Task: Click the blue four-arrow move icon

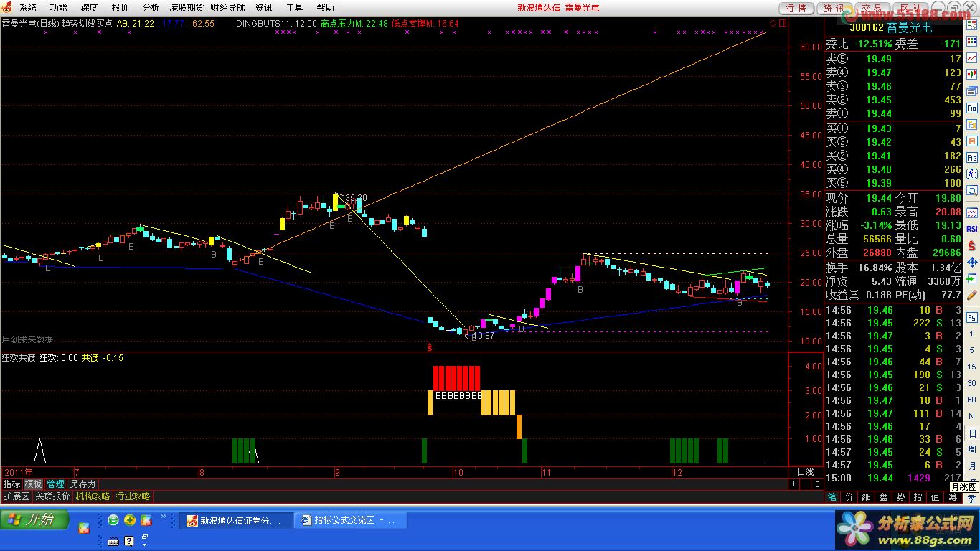Action: click(972, 263)
